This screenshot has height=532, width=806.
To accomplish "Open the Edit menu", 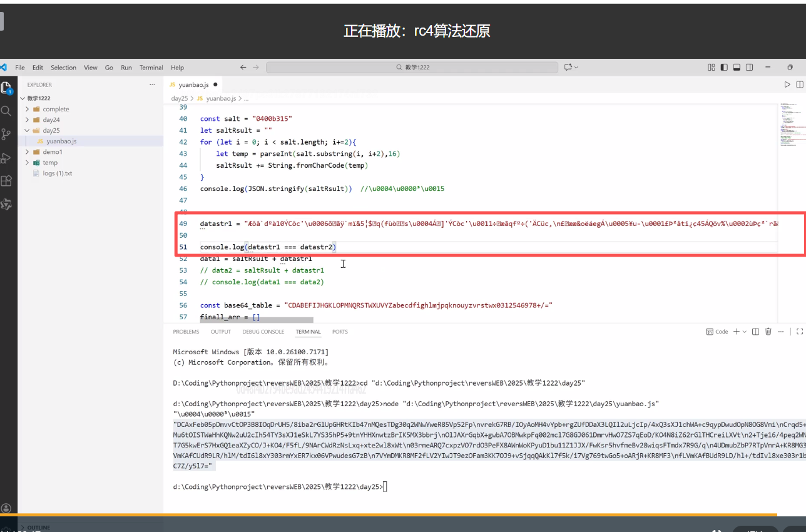I will point(38,68).
